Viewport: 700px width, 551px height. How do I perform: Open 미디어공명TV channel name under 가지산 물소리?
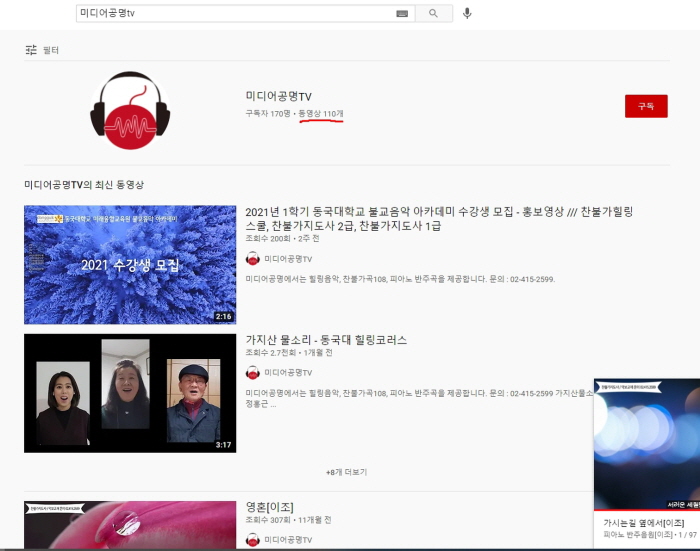pos(288,373)
